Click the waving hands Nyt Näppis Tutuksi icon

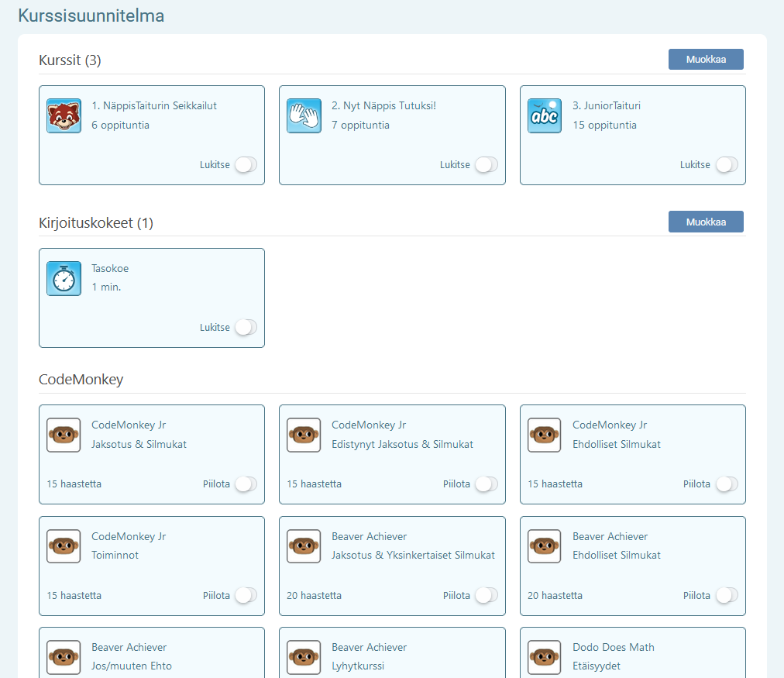[304, 115]
